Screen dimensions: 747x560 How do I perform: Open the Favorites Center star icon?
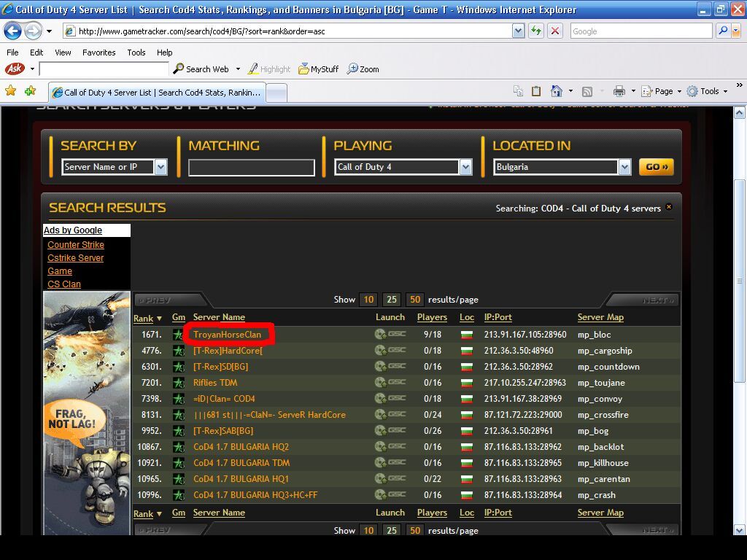[10, 91]
